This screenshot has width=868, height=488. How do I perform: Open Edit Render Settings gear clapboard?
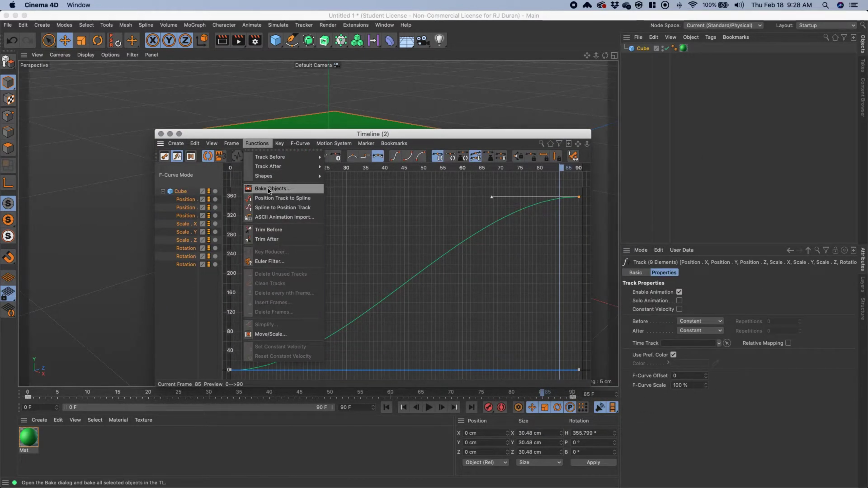tap(255, 41)
